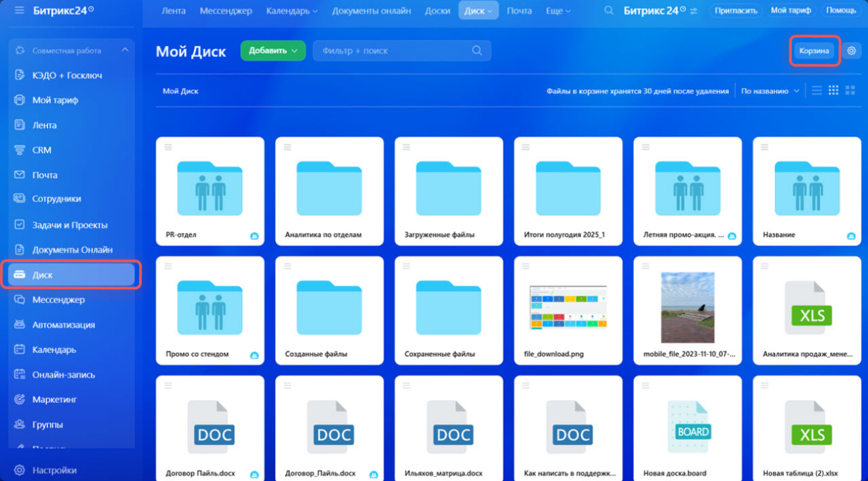868x481 pixels.
Task: Open the Диск tab dropdown in the top bar
Action: click(x=479, y=11)
